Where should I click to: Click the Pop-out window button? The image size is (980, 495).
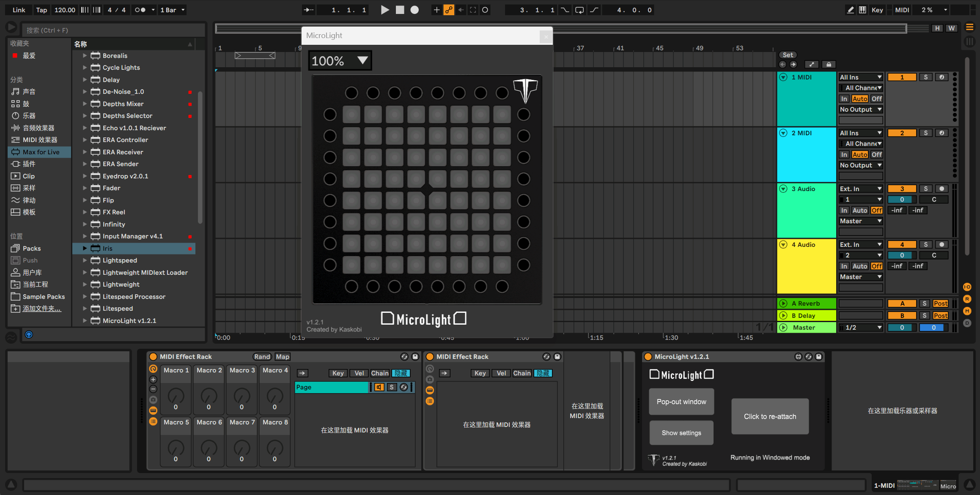681,401
